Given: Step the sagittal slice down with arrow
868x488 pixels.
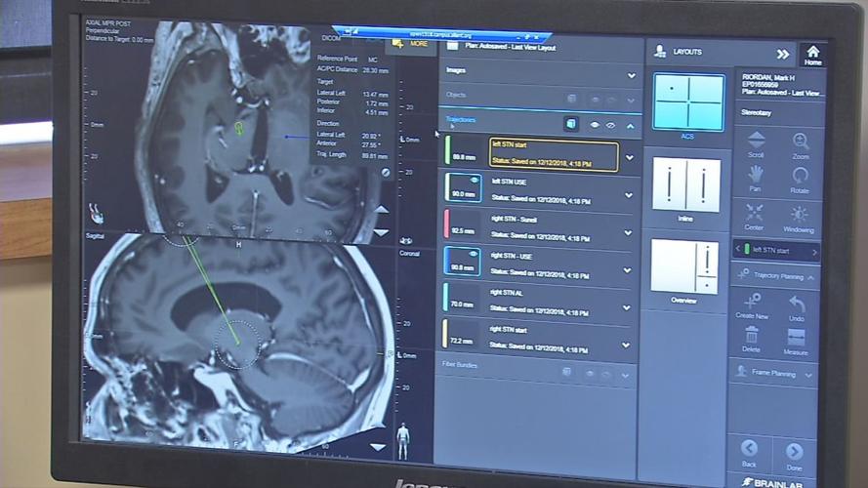Looking at the screenshot, I should coord(378,446).
